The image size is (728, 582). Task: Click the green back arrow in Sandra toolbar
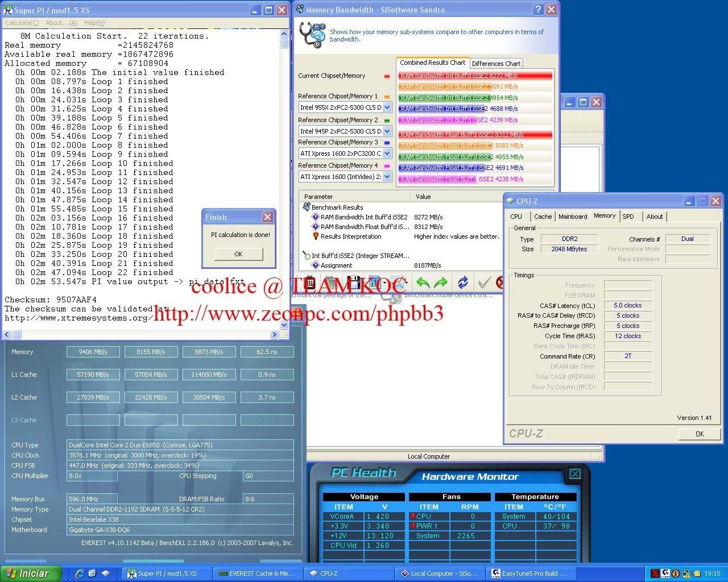422,282
